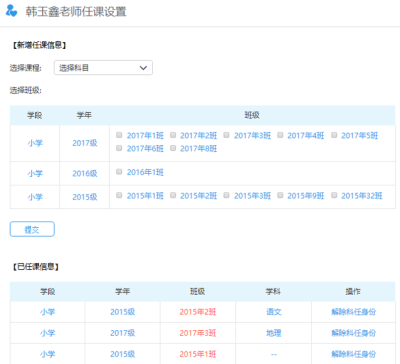Click 2016级 in class selection table
This screenshot has height=364, width=400.
coord(85,174)
